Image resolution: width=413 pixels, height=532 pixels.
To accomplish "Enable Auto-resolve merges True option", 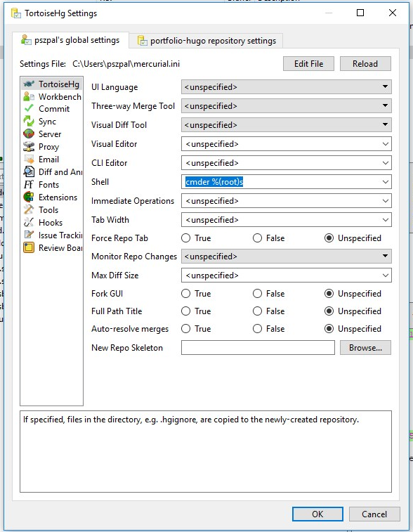I will [x=186, y=329].
